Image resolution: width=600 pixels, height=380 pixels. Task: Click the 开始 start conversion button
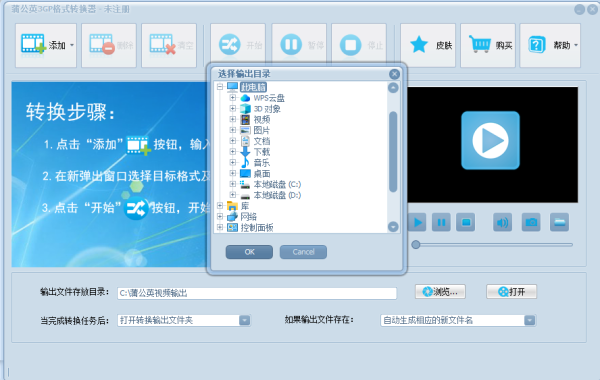(238, 46)
